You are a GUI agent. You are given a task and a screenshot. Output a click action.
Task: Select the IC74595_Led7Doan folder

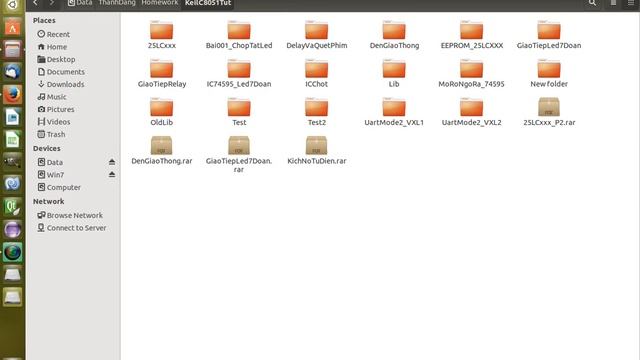pyautogui.click(x=239, y=73)
